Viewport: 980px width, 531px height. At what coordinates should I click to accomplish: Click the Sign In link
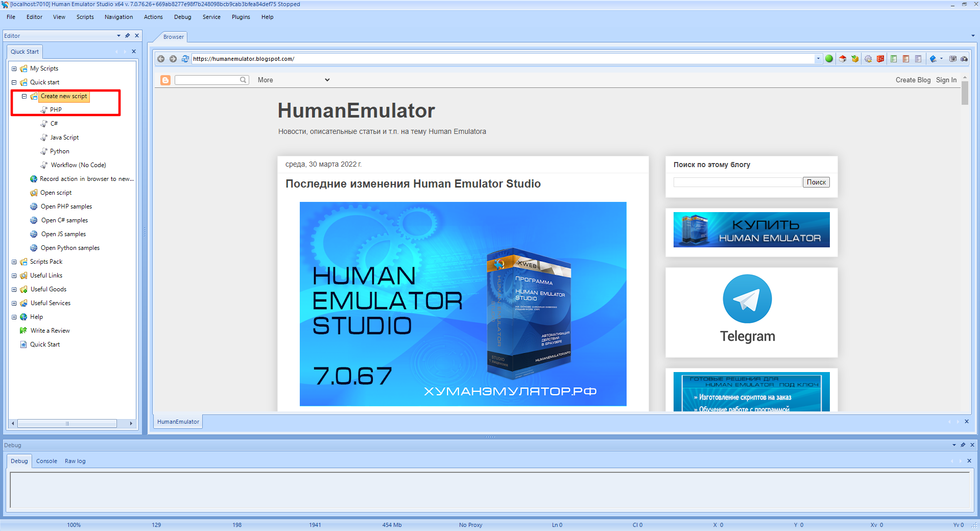pyautogui.click(x=946, y=80)
